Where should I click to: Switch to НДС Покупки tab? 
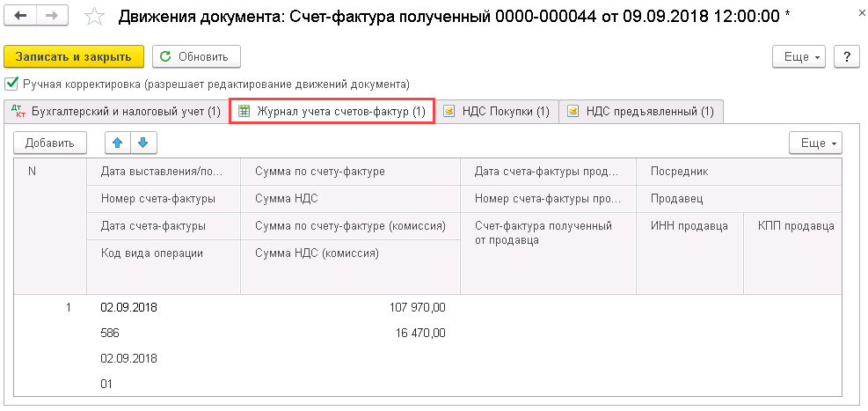(x=497, y=112)
